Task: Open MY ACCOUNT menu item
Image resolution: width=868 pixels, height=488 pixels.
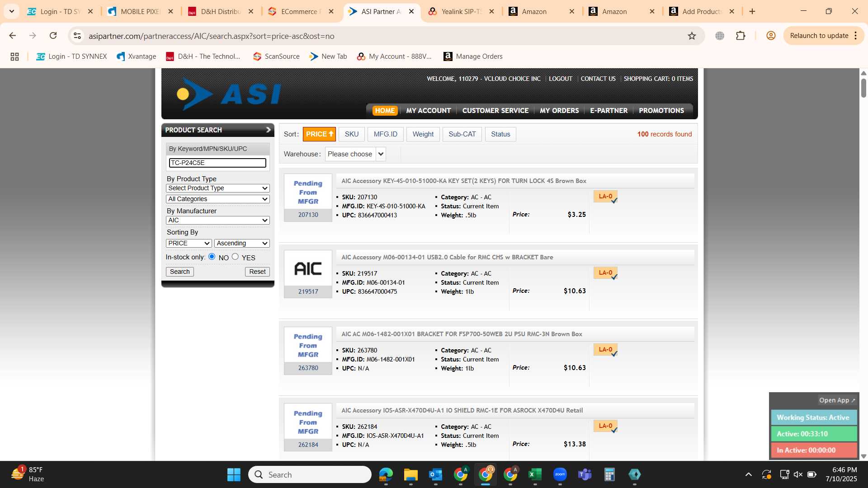Action: coord(428,111)
